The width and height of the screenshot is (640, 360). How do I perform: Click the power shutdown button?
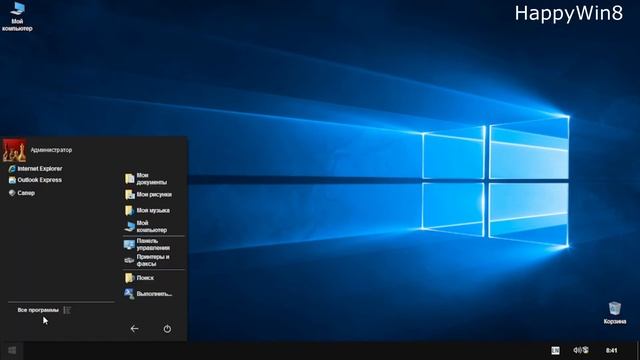click(167, 329)
